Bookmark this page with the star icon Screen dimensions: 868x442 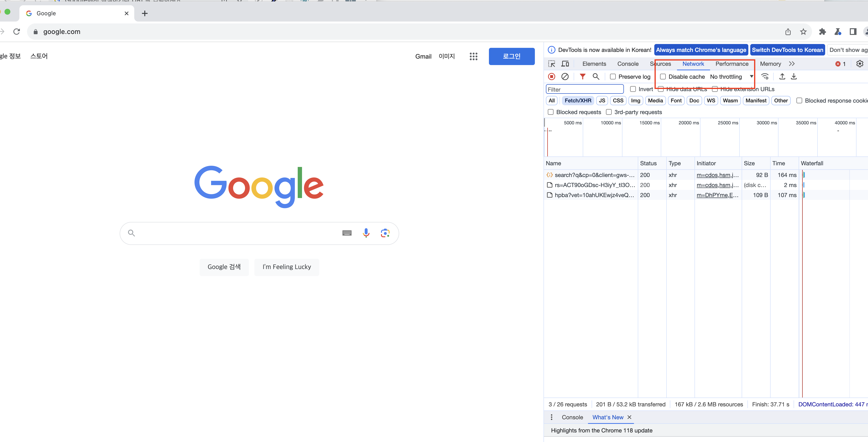pos(803,32)
